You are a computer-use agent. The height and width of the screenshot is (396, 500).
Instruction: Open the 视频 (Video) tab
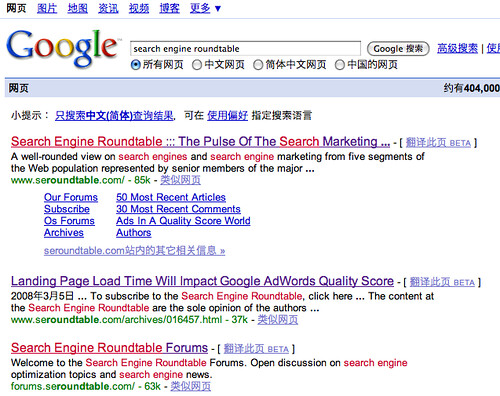pos(139,8)
